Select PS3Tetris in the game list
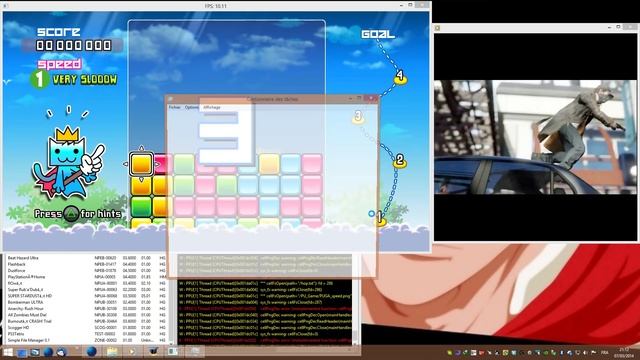 (x=87, y=334)
